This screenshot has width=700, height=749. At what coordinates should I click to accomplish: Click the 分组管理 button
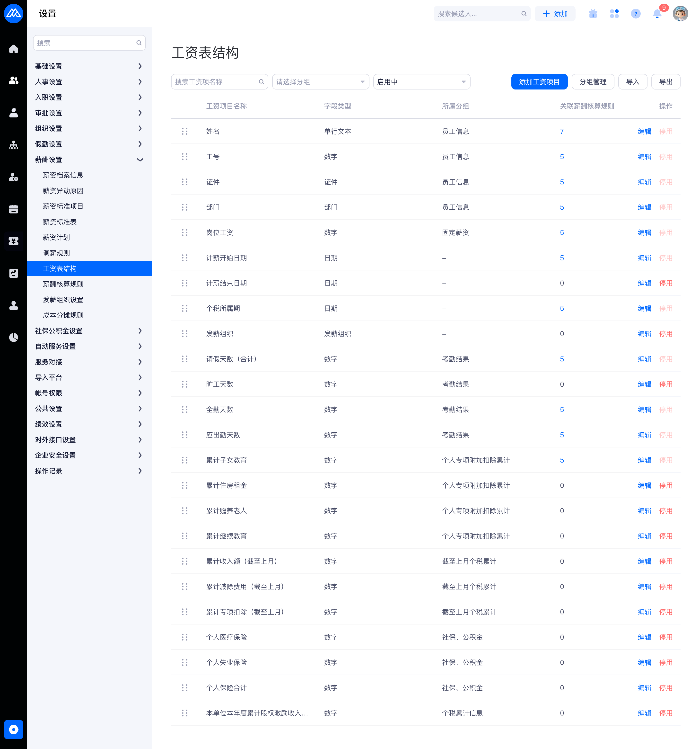(x=593, y=82)
